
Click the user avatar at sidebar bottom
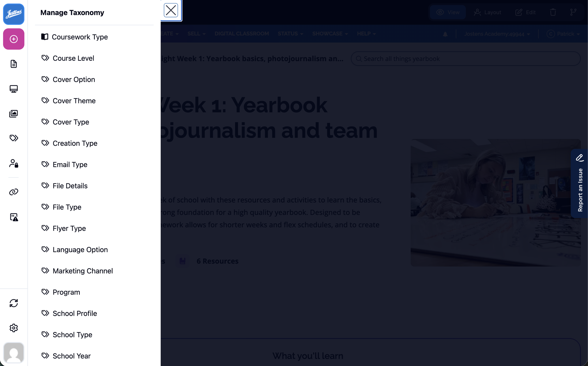14,353
